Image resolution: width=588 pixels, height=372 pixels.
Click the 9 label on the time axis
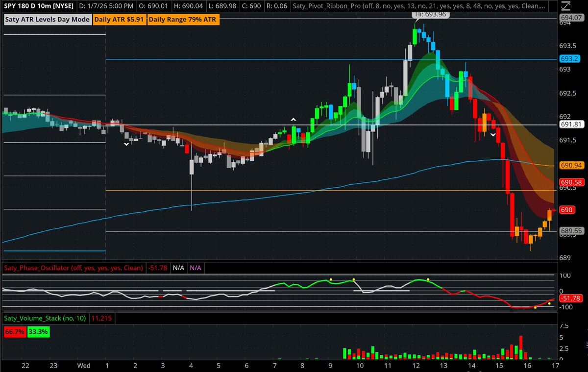click(331, 366)
